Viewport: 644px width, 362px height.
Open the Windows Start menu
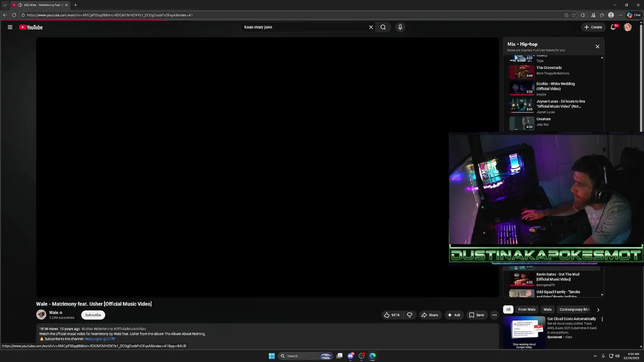[x=272, y=356]
